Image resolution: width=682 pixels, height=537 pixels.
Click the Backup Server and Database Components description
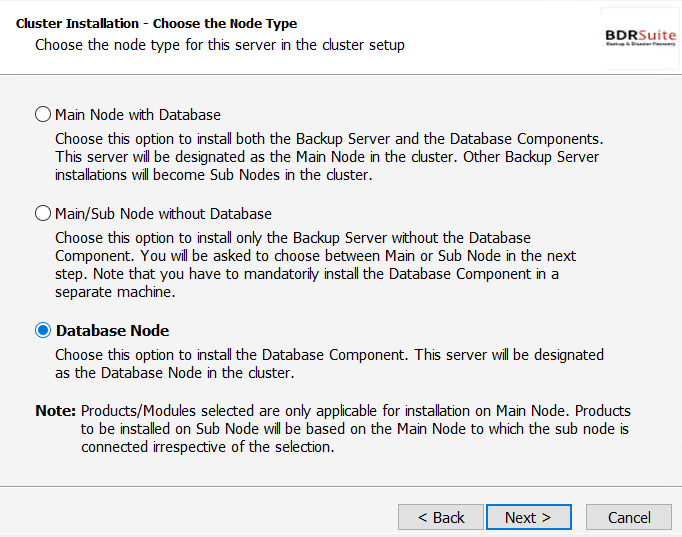[x=329, y=157]
